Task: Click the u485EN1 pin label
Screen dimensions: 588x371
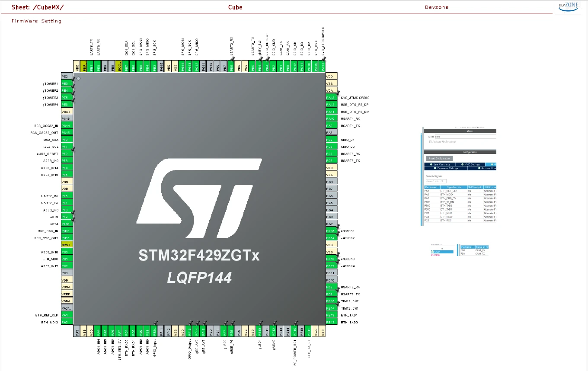Action: (x=348, y=231)
